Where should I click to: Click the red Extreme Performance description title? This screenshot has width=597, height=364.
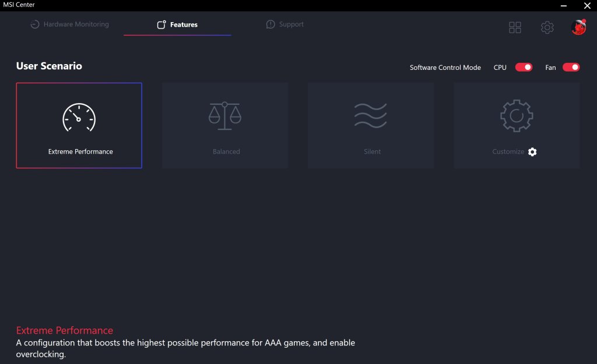(64, 330)
